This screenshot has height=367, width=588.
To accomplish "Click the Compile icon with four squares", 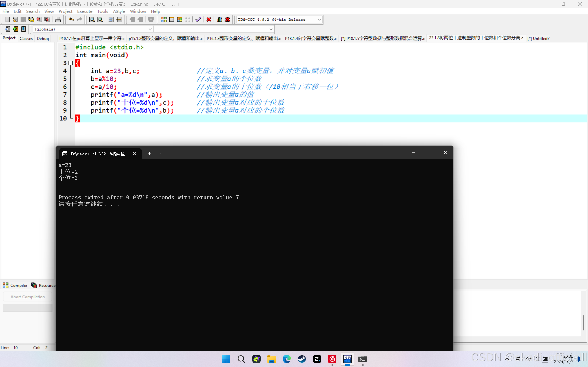I will (x=164, y=20).
